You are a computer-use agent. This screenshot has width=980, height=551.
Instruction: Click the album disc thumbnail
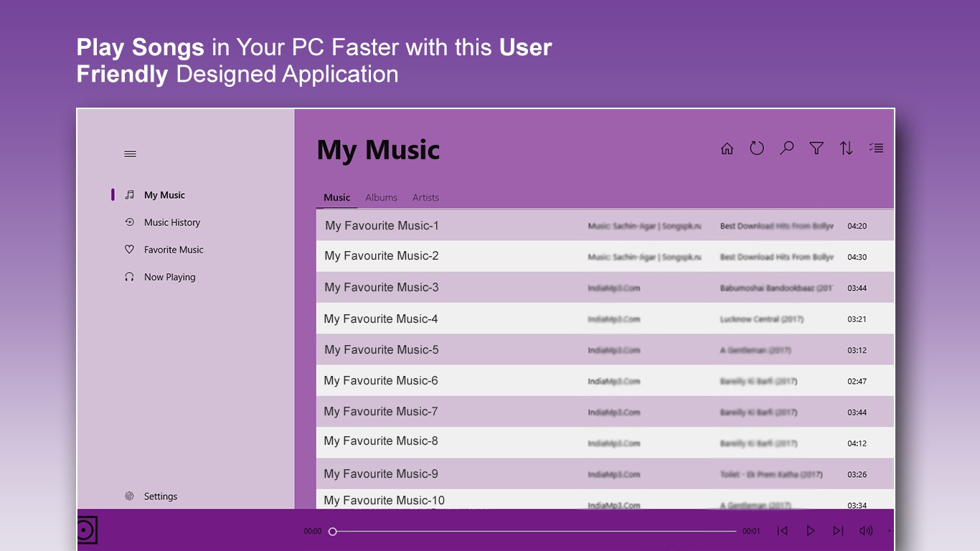86,531
